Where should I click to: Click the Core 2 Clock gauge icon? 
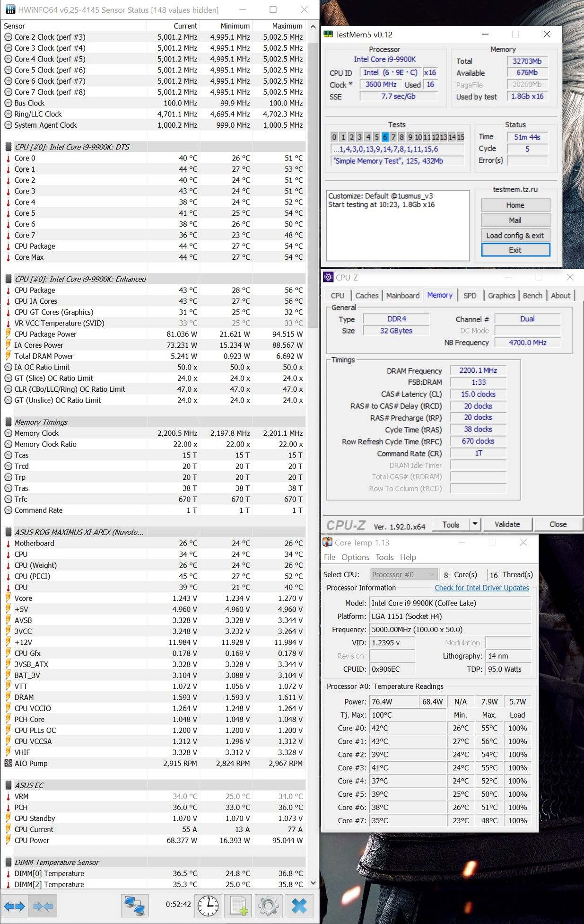pyautogui.click(x=8, y=37)
